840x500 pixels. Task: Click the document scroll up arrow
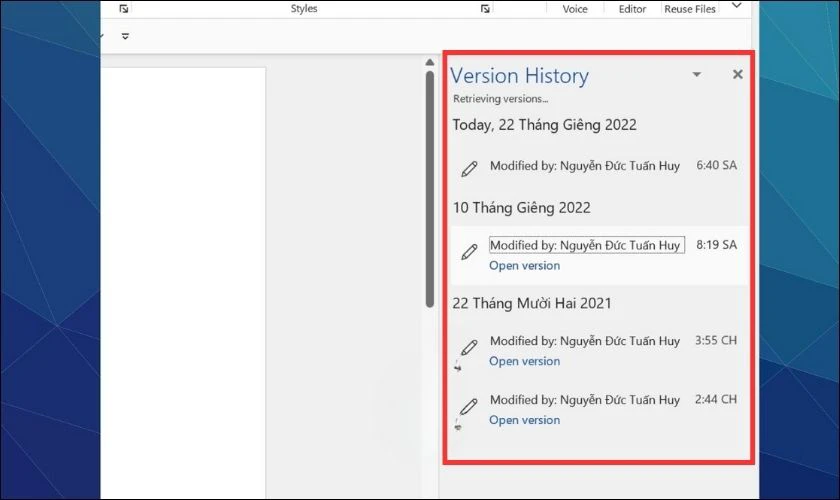tap(430, 62)
